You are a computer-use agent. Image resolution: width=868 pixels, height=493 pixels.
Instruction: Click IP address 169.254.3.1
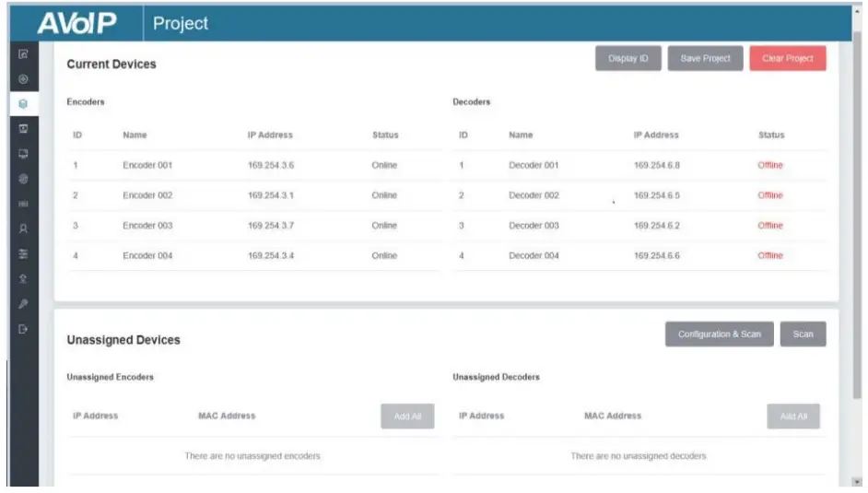(271, 195)
